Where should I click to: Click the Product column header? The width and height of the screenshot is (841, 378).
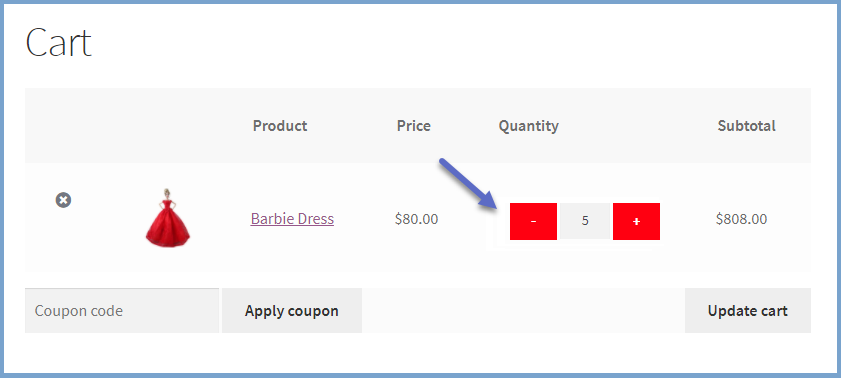280,126
